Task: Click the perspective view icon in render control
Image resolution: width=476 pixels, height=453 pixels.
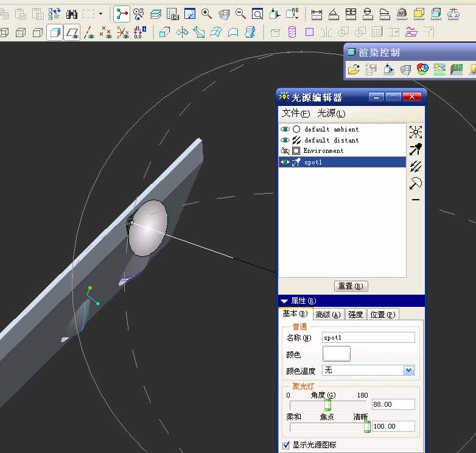Action: [405, 69]
